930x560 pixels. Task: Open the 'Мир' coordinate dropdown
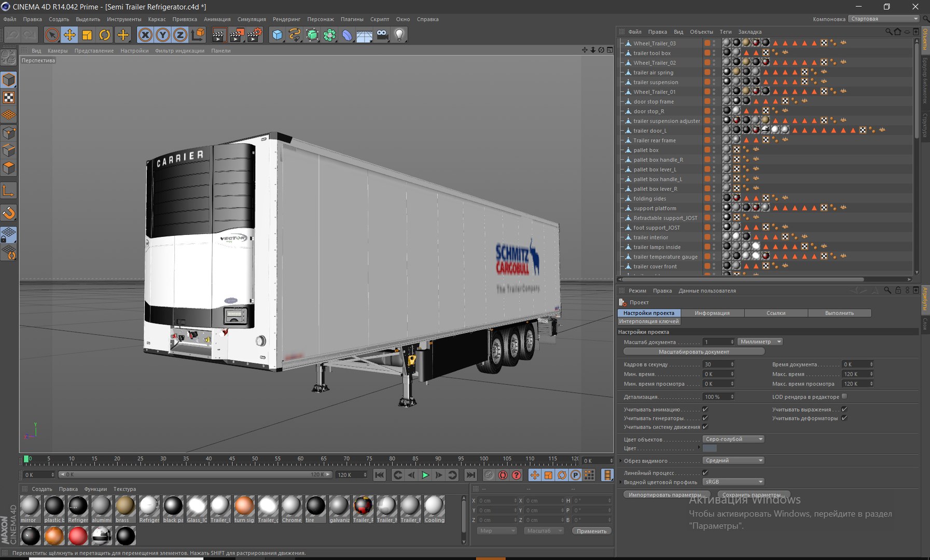tap(497, 531)
